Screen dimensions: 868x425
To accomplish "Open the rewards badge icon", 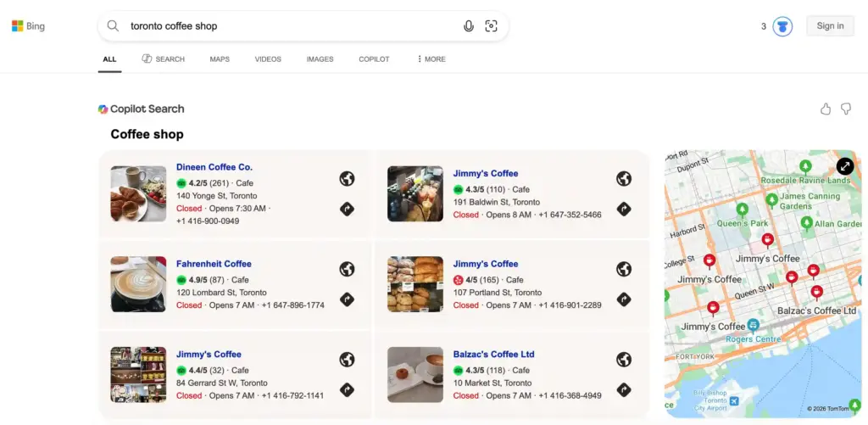I will coord(782,26).
